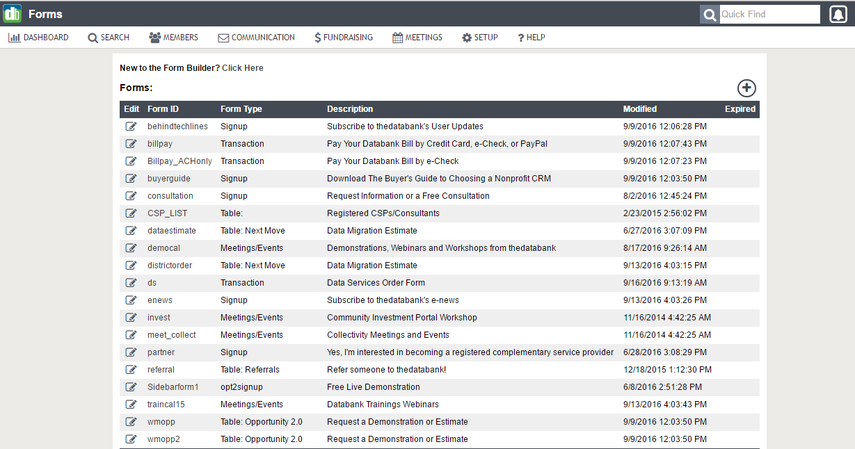
Task: Edit the dataestimate form
Action: (x=131, y=230)
